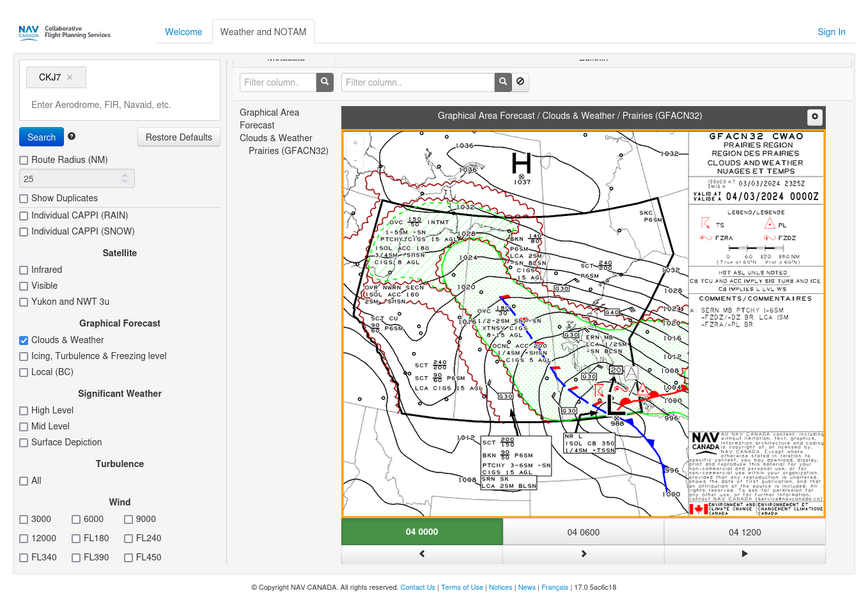Toggle Route Radius (NM) checkbox
Viewport: 868px width, 600px height.
pos(24,160)
